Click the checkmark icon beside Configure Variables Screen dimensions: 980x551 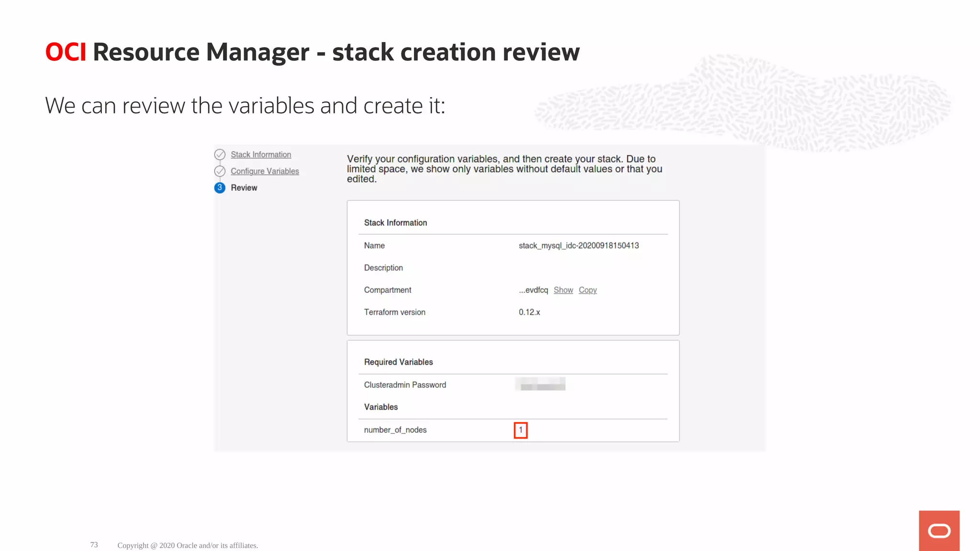coord(220,171)
